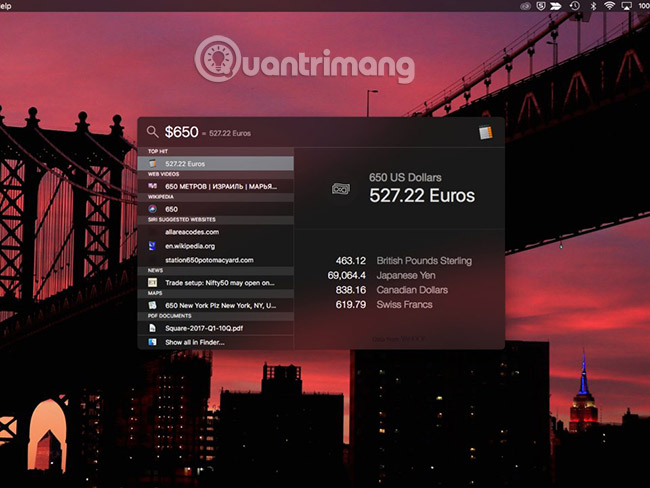Viewport: 650px width, 488px height.
Task: Open the Wikipedia result 650
Action: [216, 209]
